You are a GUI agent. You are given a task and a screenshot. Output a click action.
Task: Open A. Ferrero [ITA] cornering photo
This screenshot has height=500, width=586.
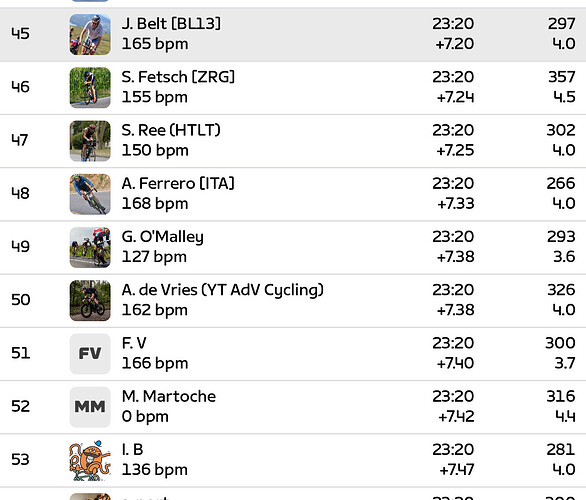pos(90,194)
